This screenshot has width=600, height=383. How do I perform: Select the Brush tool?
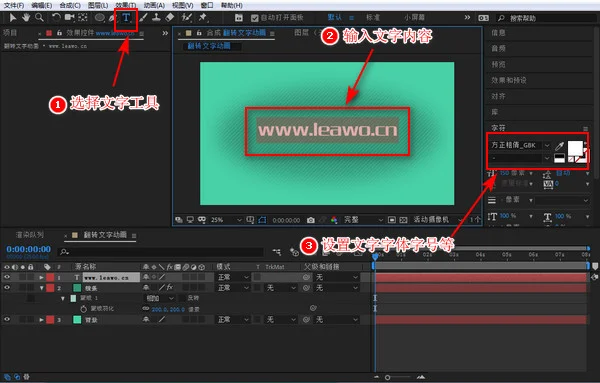pos(143,17)
